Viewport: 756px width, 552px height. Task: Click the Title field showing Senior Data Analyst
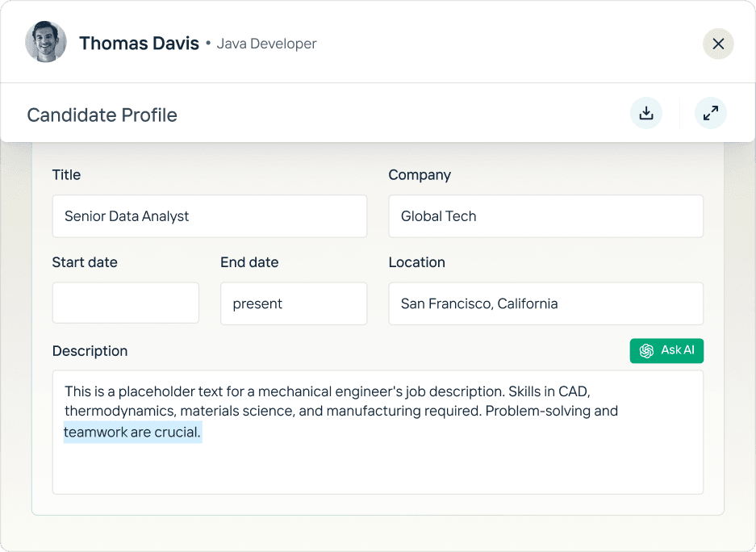[x=210, y=216]
